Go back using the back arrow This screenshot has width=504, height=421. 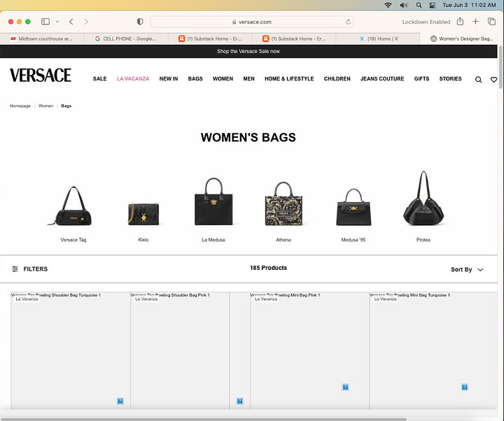pos(71,22)
